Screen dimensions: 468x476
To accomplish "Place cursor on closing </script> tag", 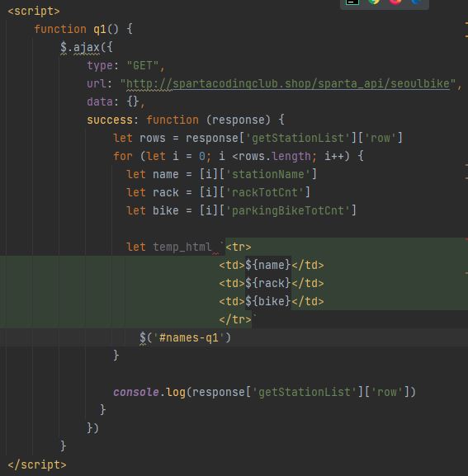I will pyautogui.click(x=37, y=464).
